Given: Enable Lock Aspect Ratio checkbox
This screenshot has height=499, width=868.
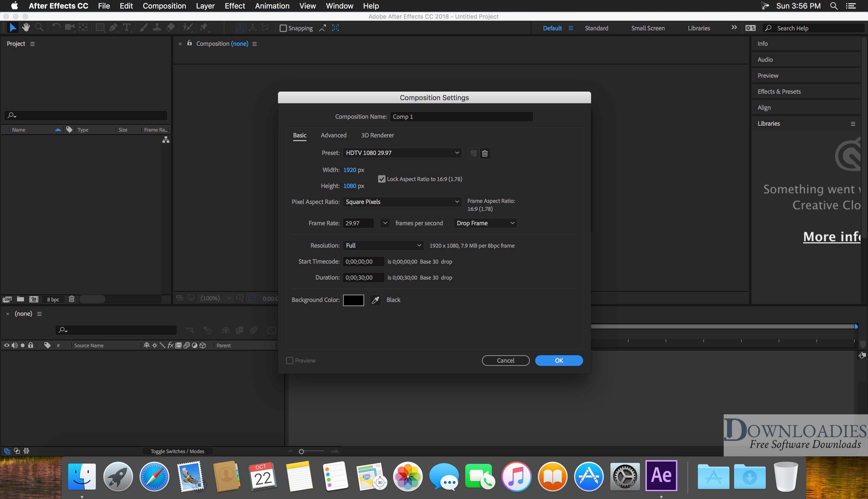Looking at the screenshot, I should (381, 178).
